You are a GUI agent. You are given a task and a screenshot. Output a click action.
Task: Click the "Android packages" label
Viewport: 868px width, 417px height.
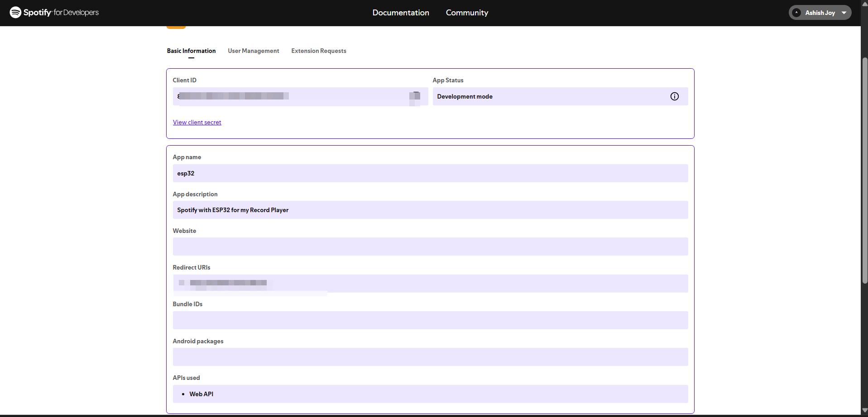click(x=198, y=341)
